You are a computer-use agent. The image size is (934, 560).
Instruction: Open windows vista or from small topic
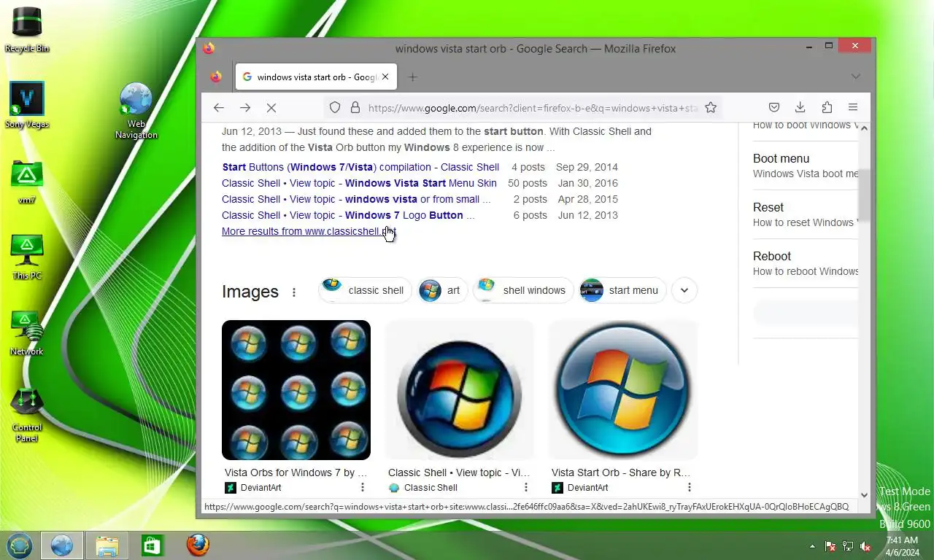[356, 199]
